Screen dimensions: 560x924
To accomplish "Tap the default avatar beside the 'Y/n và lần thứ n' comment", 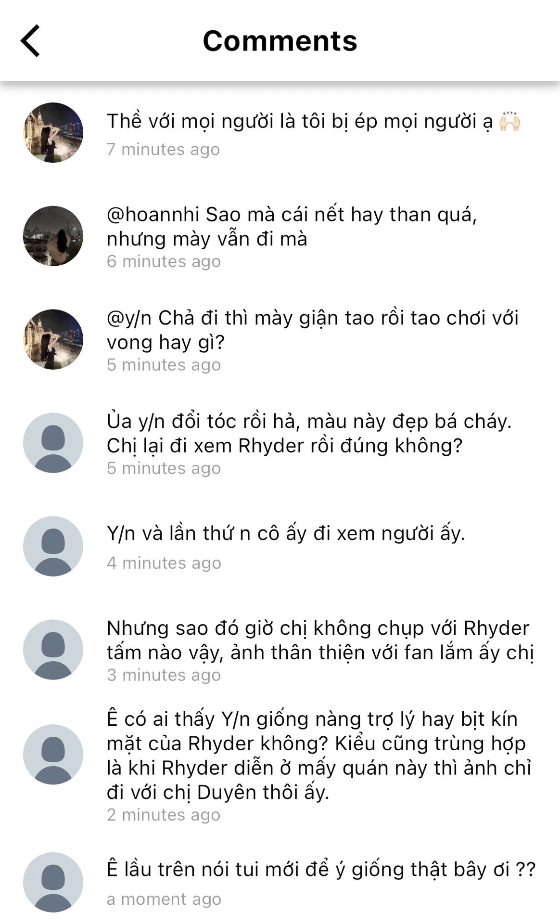I will pyautogui.click(x=53, y=546).
